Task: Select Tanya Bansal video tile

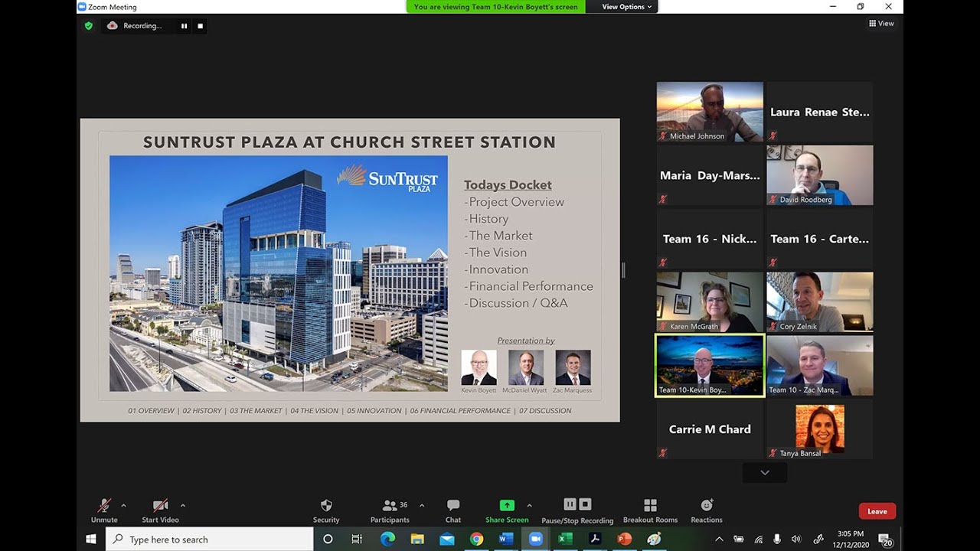Action: [x=820, y=429]
